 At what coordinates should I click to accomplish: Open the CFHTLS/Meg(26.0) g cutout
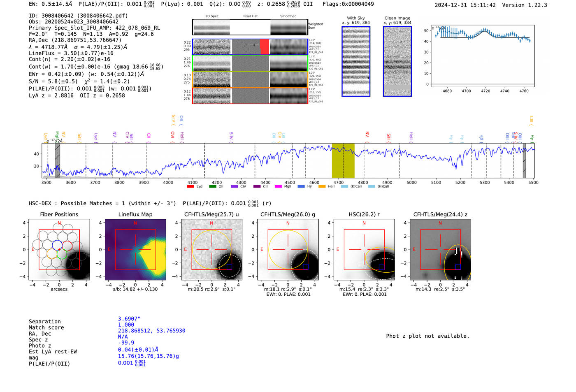point(288,250)
